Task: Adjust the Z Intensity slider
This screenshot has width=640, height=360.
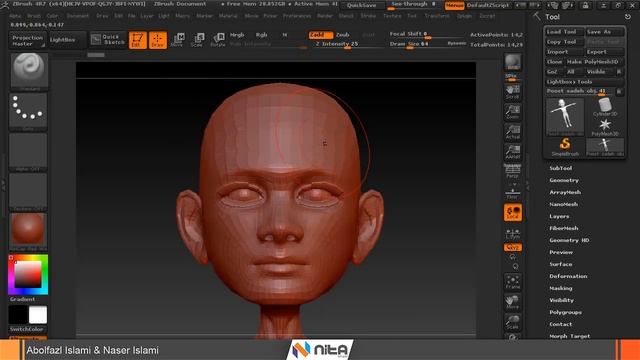Action: pyautogui.click(x=347, y=44)
